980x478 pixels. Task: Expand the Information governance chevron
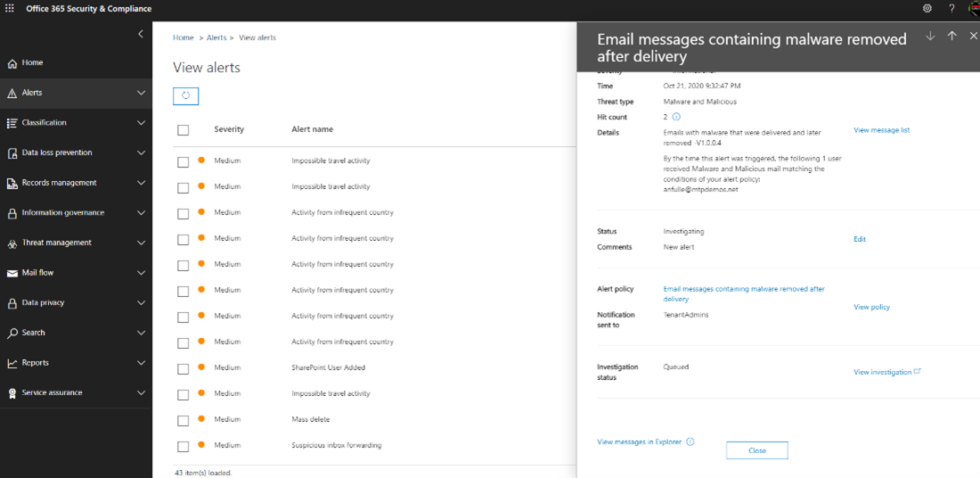(x=141, y=213)
